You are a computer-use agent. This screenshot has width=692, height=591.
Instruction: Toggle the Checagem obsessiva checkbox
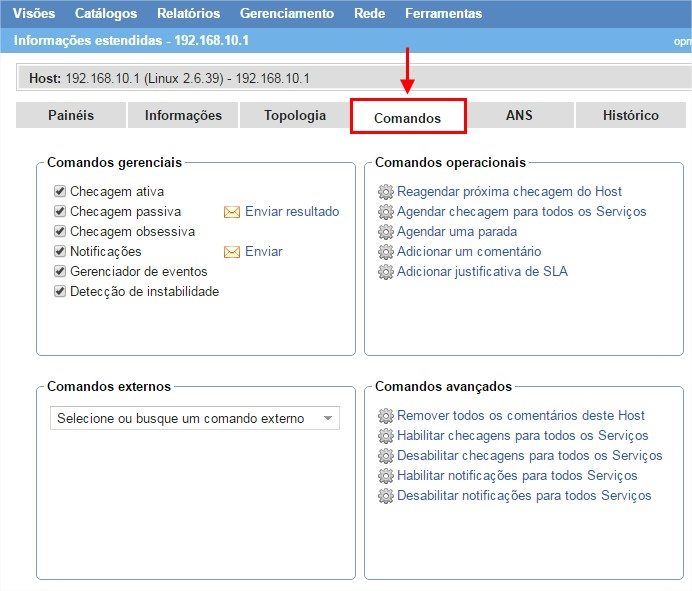(x=60, y=231)
